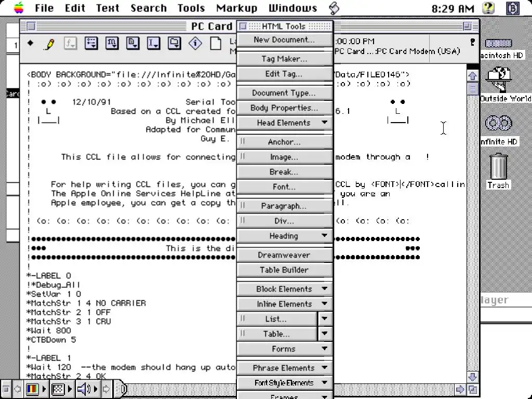Open the BBEdit application menu icon
Viewport: 532px width, 399px height.
point(513,8)
